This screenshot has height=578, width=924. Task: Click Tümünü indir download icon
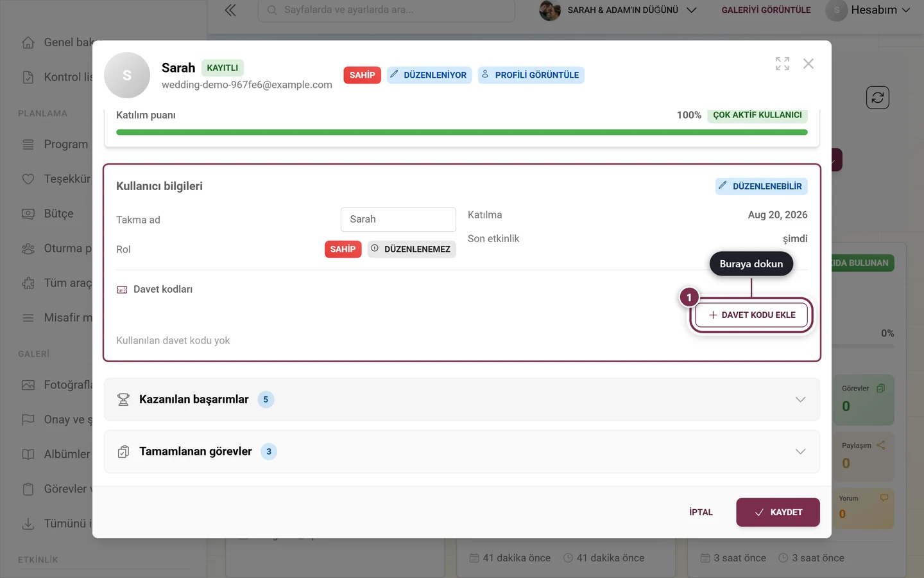point(28,523)
